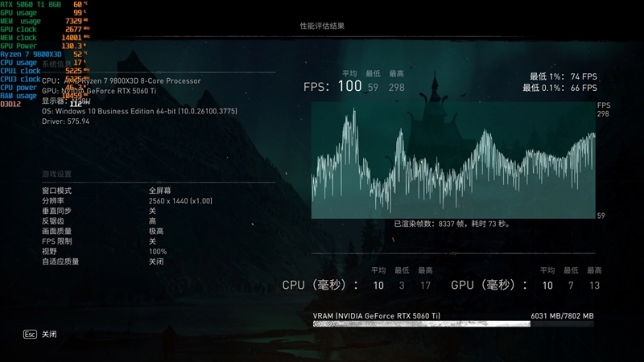Click the 视野 setting label

coord(49,251)
